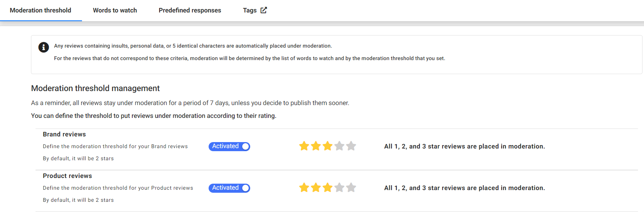Screen dimensions: 644x212
Task: Open the Tags tab
Action: (250, 11)
